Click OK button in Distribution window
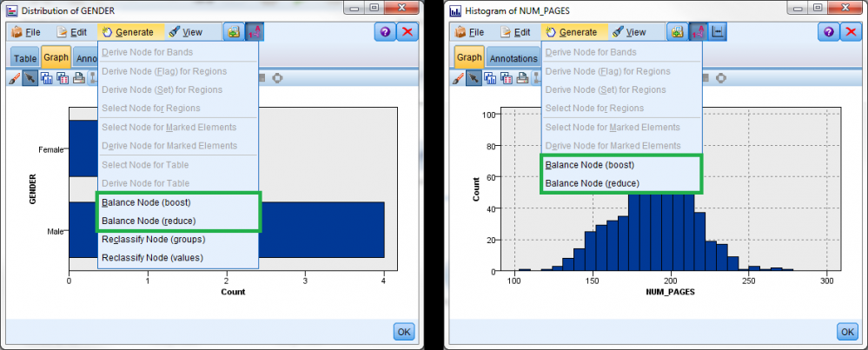The height and width of the screenshot is (350, 868). pyautogui.click(x=404, y=332)
